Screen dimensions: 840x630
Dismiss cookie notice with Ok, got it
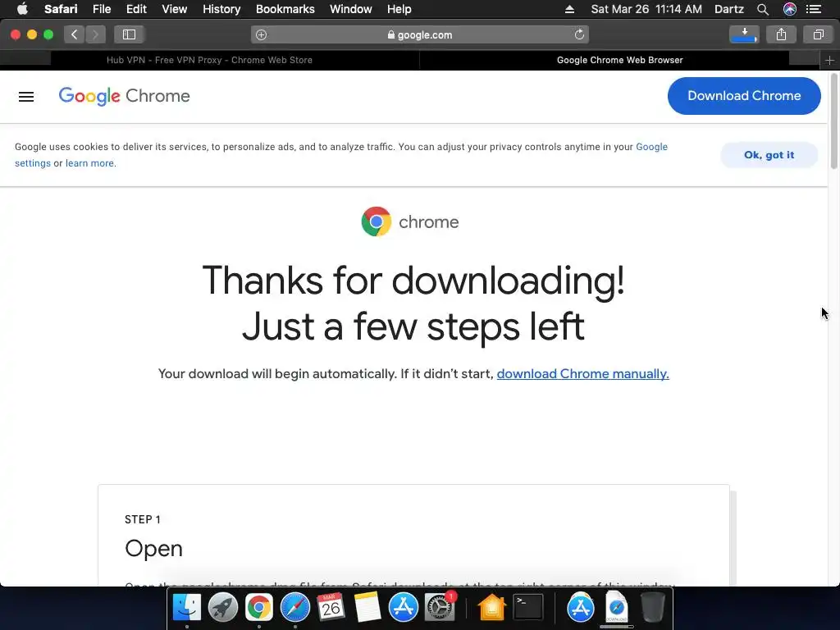pyautogui.click(x=769, y=155)
